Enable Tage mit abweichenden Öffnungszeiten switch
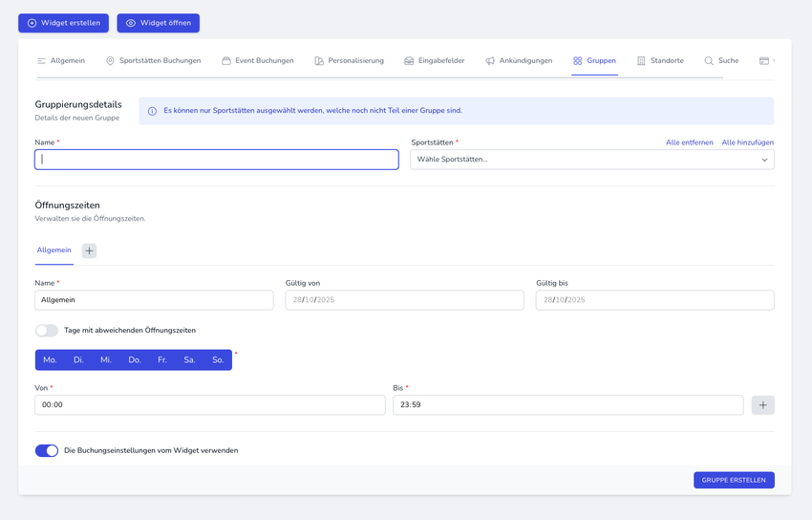812x520 pixels. (x=47, y=331)
